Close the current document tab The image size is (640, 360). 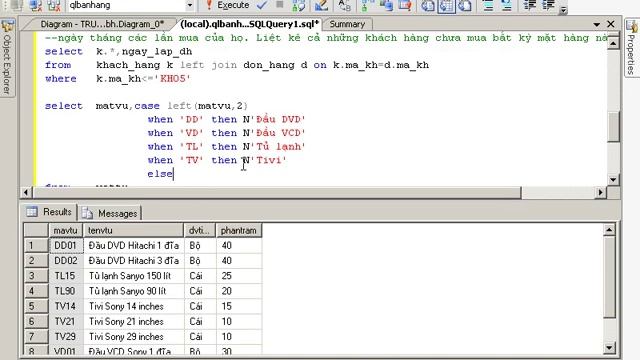pos(611,24)
